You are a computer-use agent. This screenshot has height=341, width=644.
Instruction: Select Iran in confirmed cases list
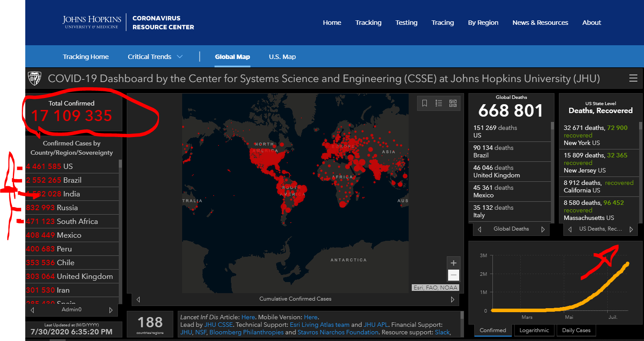pos(72,290)
